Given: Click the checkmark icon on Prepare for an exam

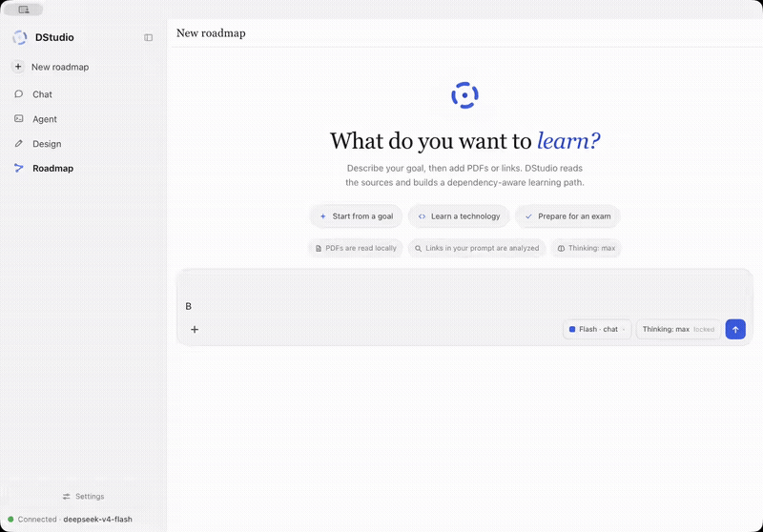Looking at the screenshot, I should coord(528,216).
